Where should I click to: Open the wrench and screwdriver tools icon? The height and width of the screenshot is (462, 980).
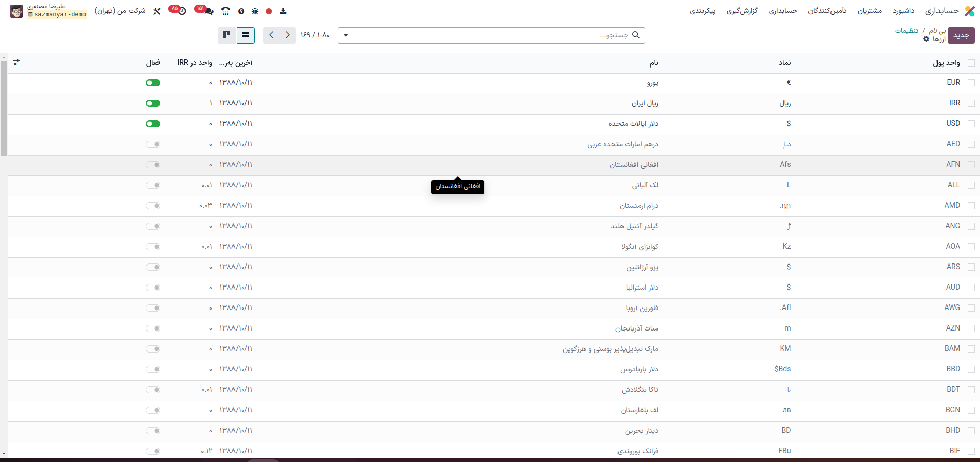coord(157,11)
